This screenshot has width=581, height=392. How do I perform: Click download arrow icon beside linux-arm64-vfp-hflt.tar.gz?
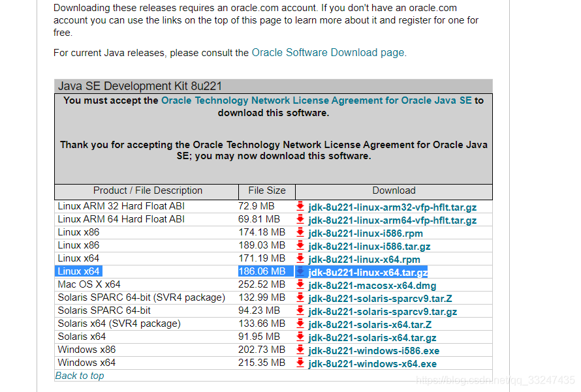(x=300, y=220)
